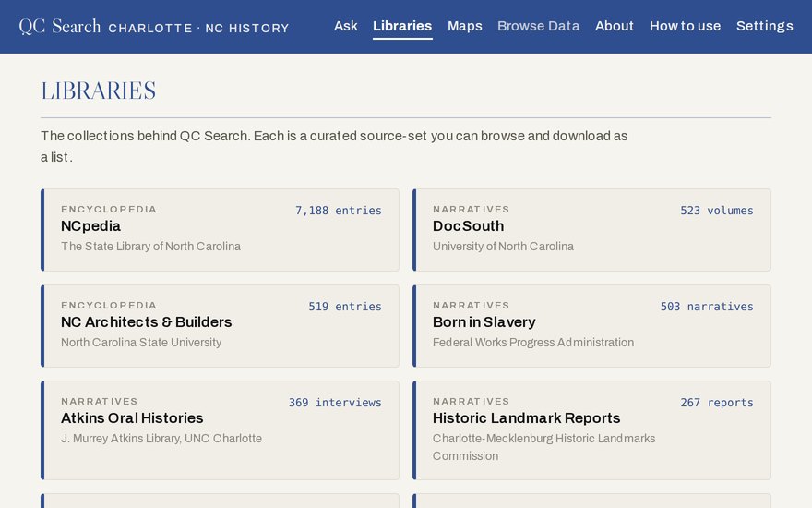Click the North Carolina State University text
Viewport: 812px width, 508px height.
[141, 342]
